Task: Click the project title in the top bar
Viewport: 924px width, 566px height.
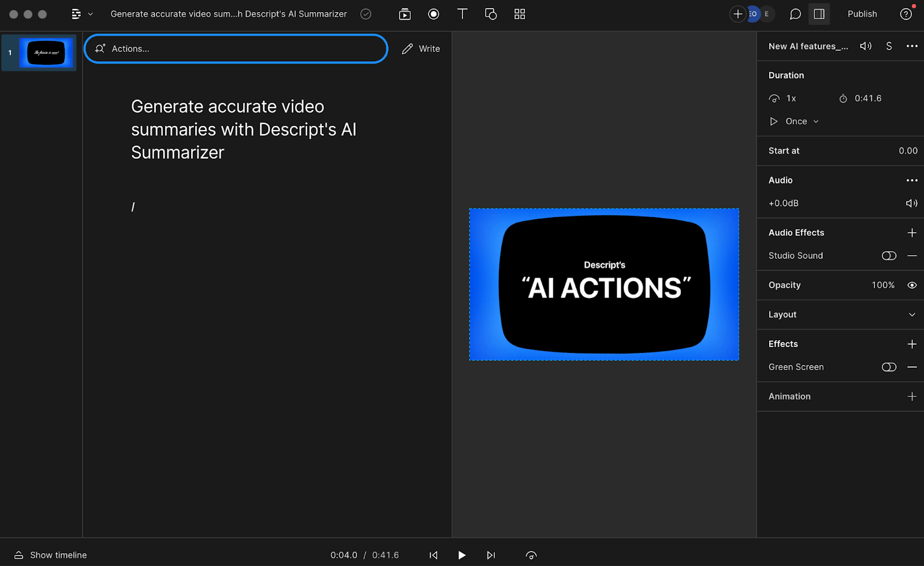Action: click(x=229, y=14)
